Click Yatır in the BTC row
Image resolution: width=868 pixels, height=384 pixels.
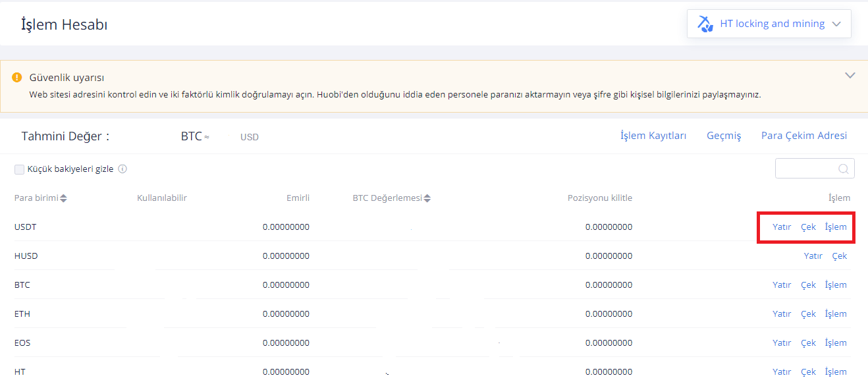pyautogui.click(x=782, y=285)
